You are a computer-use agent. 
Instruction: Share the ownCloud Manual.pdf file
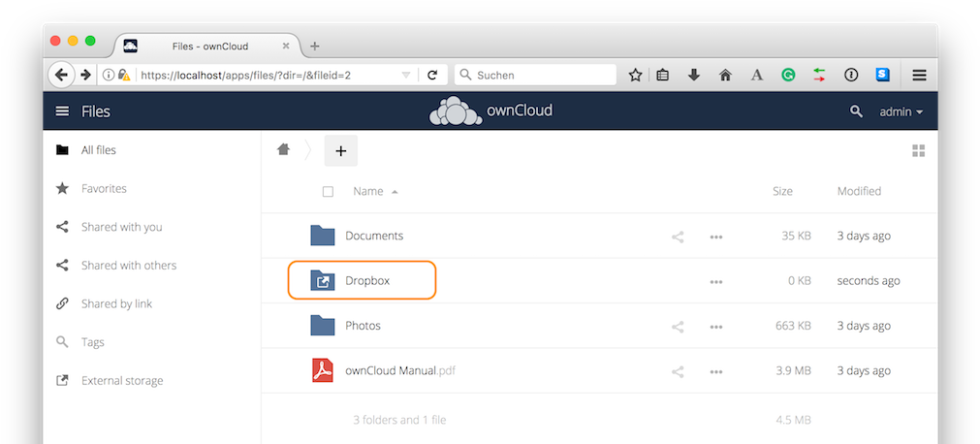[678, 371]
